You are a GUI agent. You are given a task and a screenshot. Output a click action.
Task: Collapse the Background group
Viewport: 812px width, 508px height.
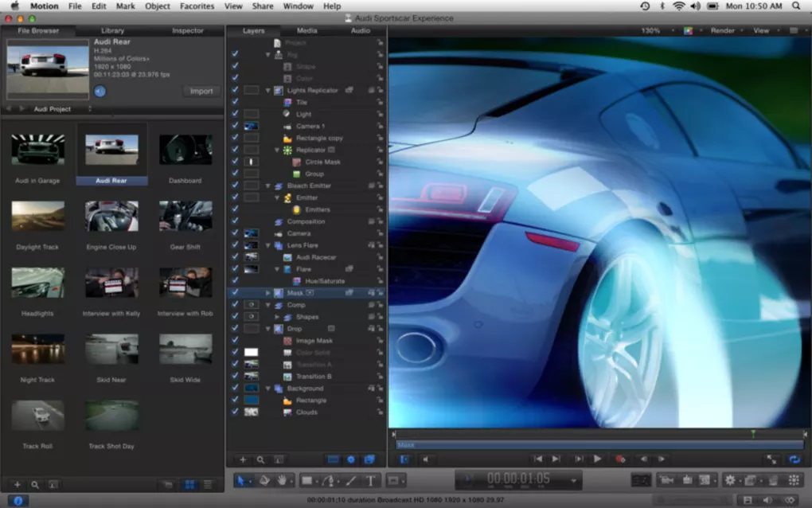coord(268,388)
